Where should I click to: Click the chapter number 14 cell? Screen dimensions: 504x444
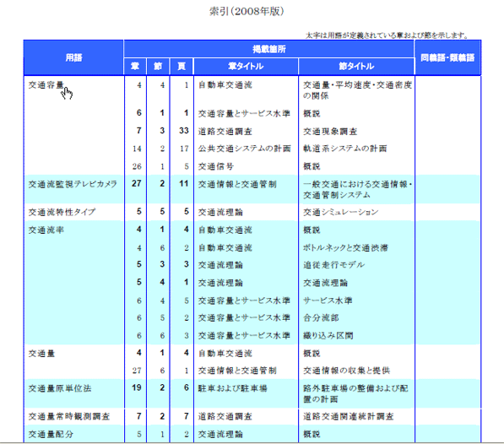[x=137, y=149]
